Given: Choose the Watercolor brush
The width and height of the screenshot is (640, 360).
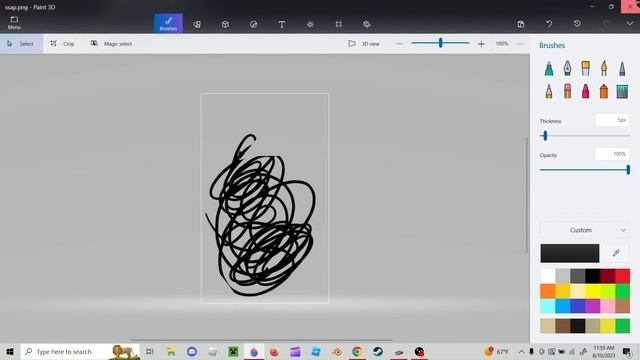Looking at the screenshot, I should tap(604, 69).
